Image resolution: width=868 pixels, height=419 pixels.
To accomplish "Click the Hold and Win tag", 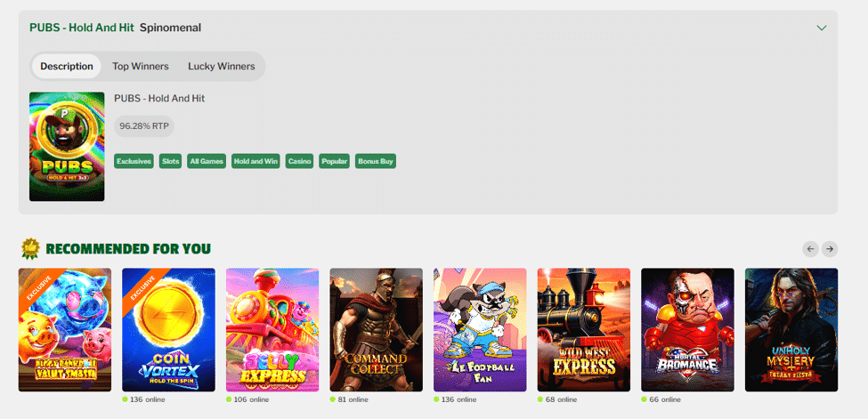I will point(256,162).
